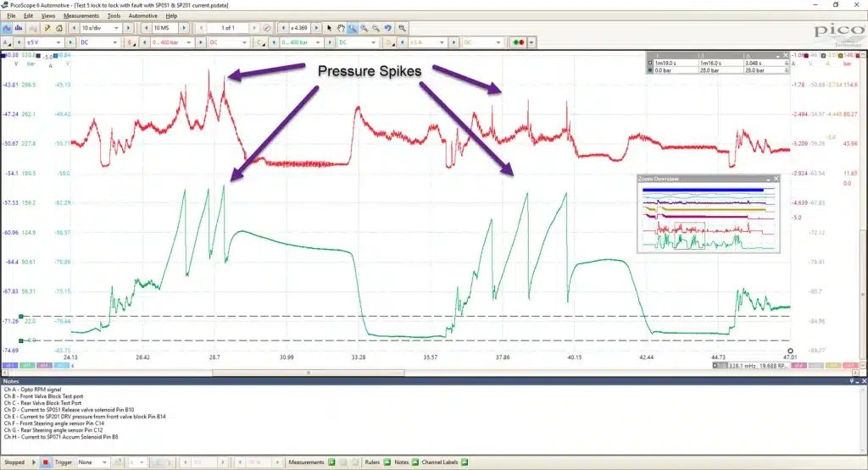Open Channel C 0..400 bar range dropdown
The width and height of the screenshot is (868, 470).
coord(301,42)
